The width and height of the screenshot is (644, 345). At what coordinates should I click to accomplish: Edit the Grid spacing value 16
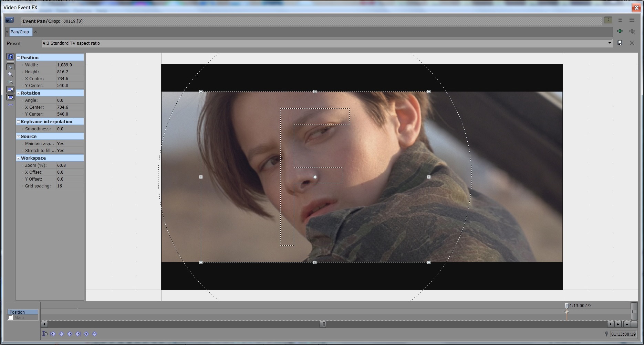pyautogui.click(x=70, y=186)
